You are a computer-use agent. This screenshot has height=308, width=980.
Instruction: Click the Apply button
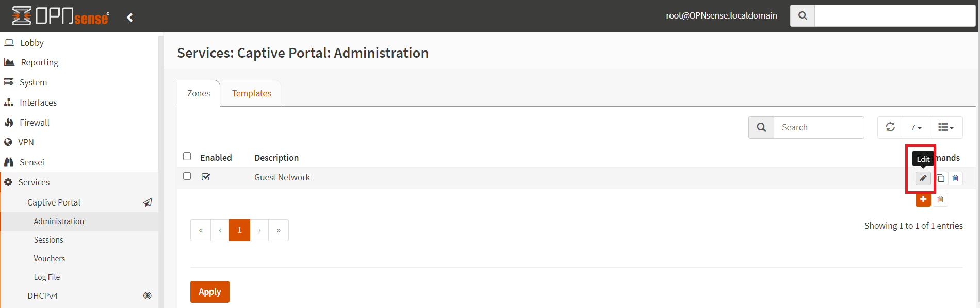(209, 292)
